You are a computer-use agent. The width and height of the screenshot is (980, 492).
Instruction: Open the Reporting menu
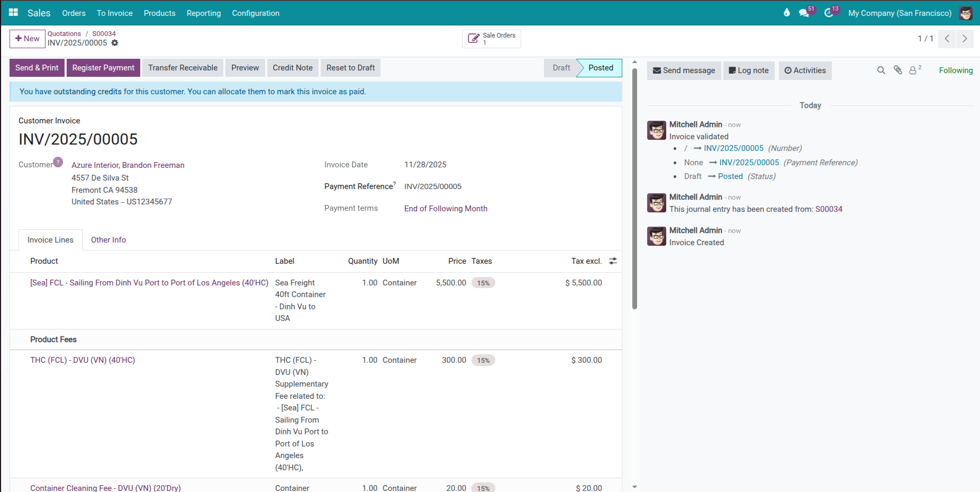pos(203,13)
